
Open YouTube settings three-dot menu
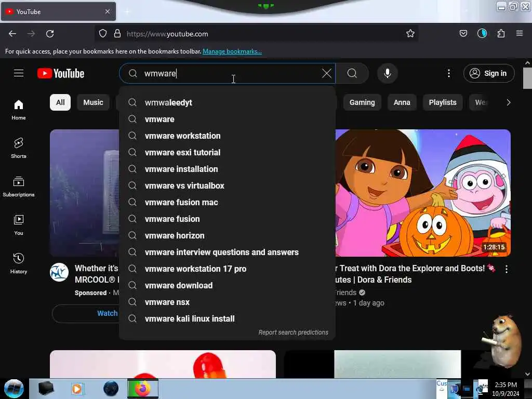coord(448,73)
